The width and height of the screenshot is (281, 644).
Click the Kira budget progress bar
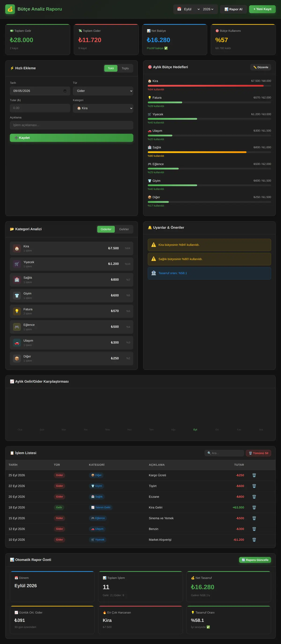[x=209, y=86]
